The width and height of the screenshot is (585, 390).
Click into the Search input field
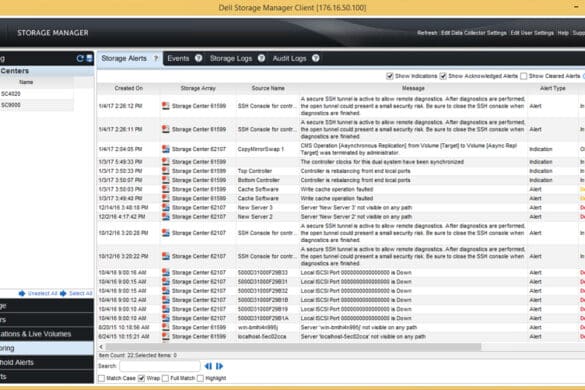click(160, 366)
